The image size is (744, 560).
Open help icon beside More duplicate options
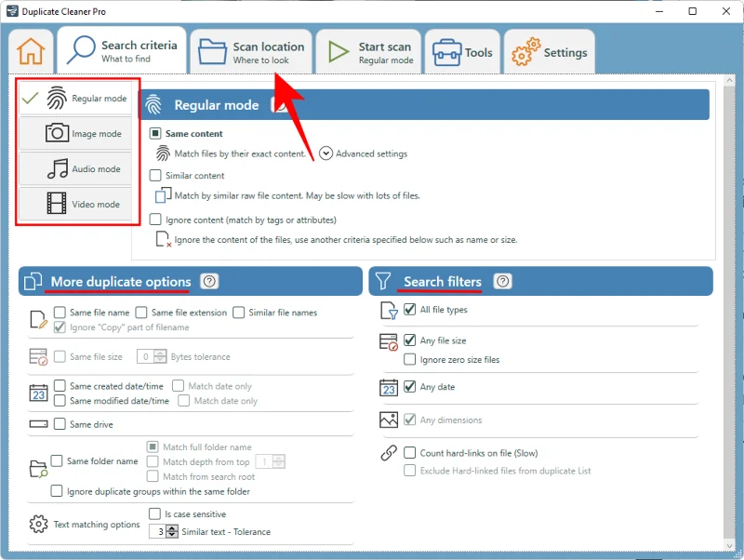[209, 282]
